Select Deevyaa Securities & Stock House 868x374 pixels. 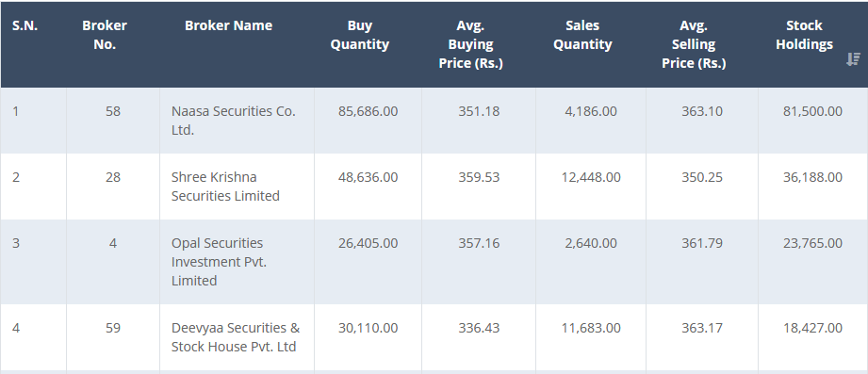(x=236, y=337)
